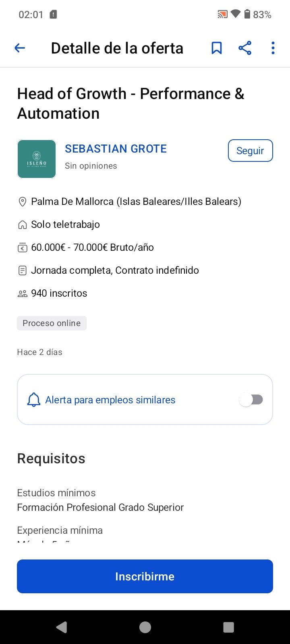Tap the contract document icon
The height and width of the screenshot is (644, 290).
23,270
